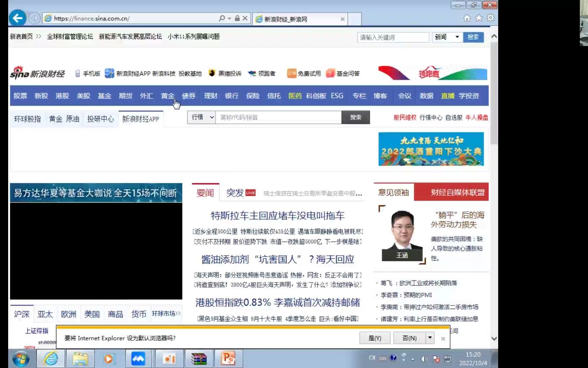Open IE favorites star icon
This screenshot has height=368, width=588.
click(479, 18)
